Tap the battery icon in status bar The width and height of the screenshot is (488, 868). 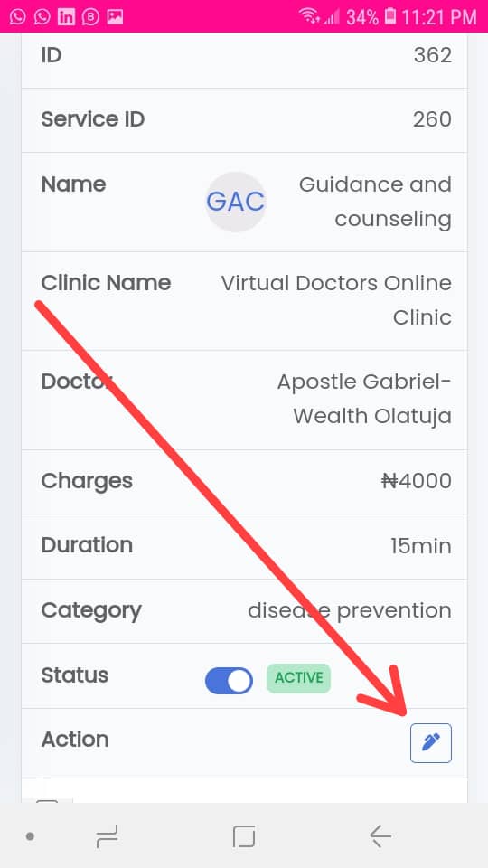click(x=390, y=16)
